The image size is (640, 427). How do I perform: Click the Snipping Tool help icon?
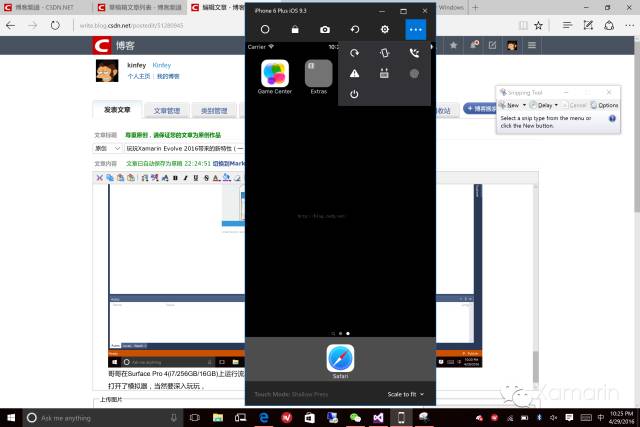612,118
